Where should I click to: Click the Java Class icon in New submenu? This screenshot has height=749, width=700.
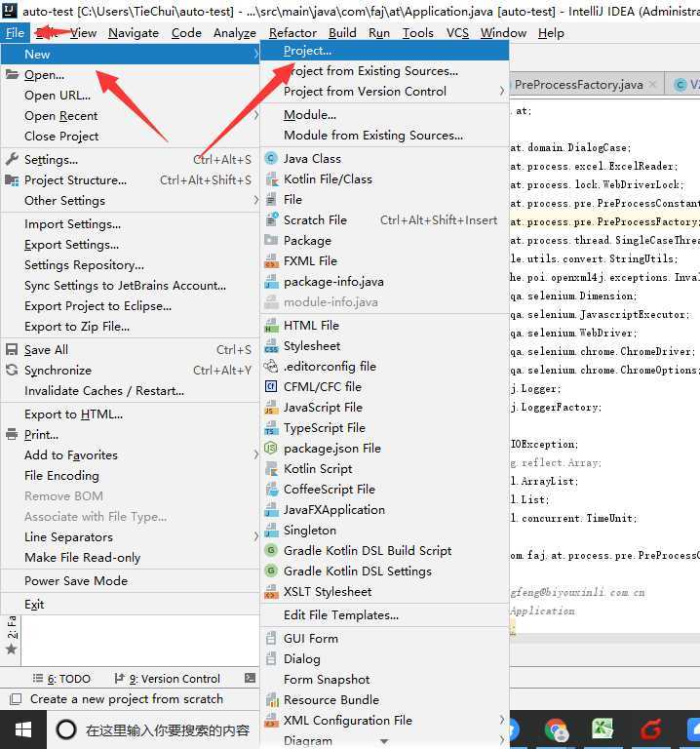pos(271,159)
